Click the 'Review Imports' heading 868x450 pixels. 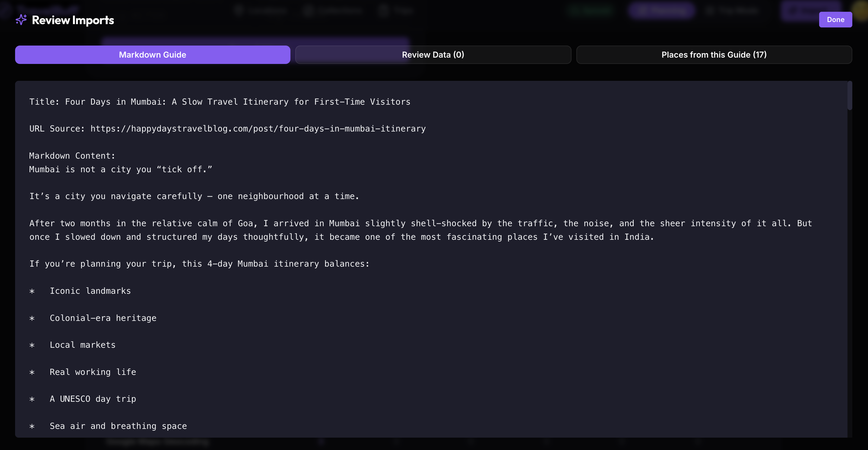pyautogui.click(x=73, y=20)
